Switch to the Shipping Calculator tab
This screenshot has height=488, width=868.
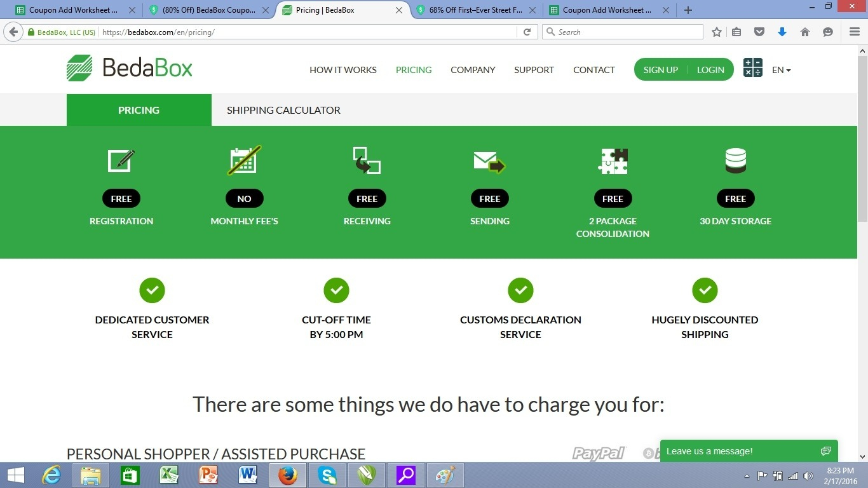tap(283, 110)
